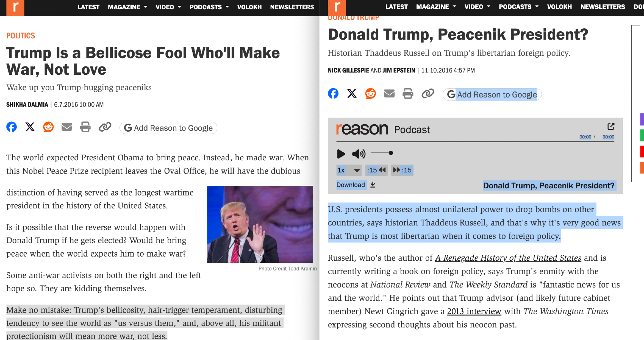Adjust the podcast volume slider

tap(391, 153)
